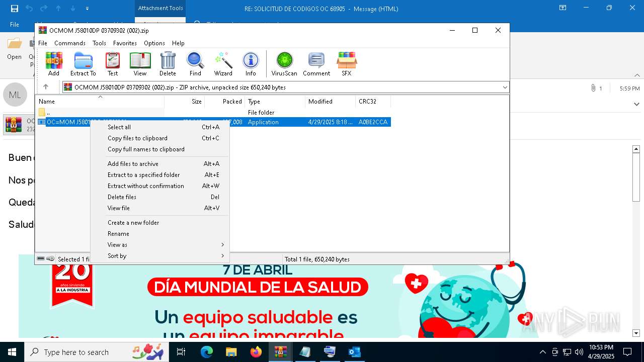
Task: Open the Help menu in WinRAR
Action: 178,43
